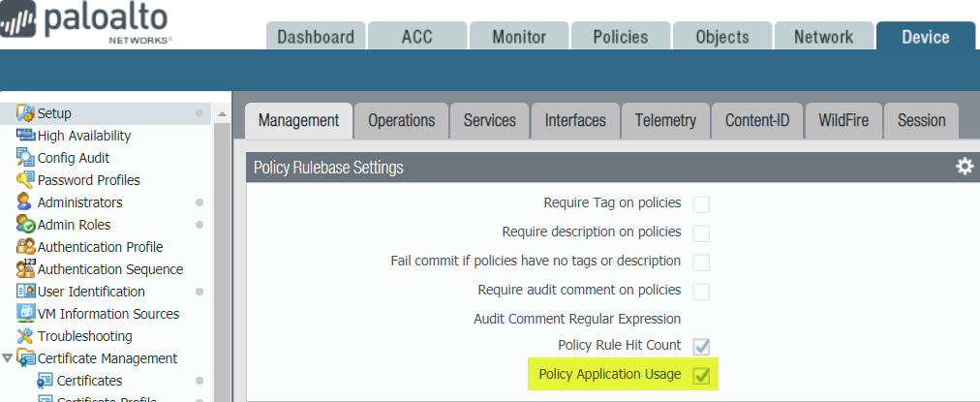Enable Require Tag on policies checkbox
The width and height of the screenshot is (980, 402).
pos(701,203)
